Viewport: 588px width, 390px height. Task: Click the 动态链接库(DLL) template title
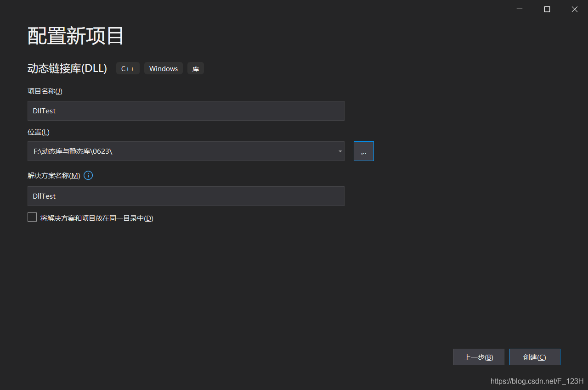(67, 68)
